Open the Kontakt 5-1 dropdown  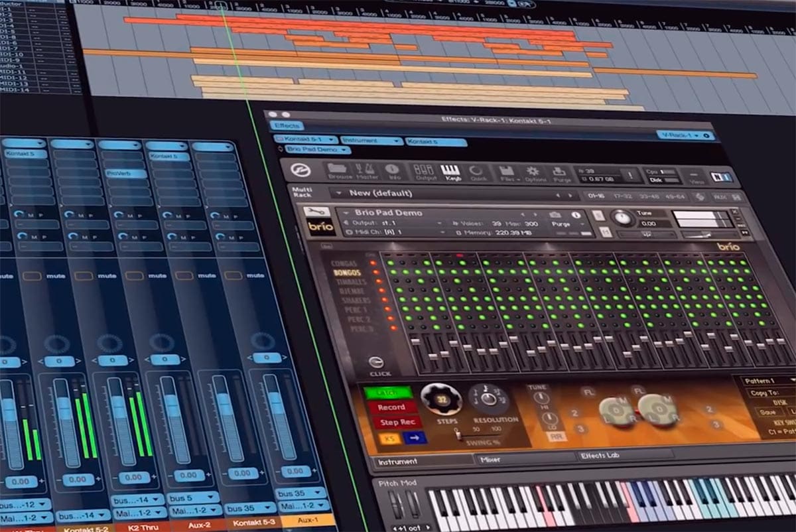[304, 140]
